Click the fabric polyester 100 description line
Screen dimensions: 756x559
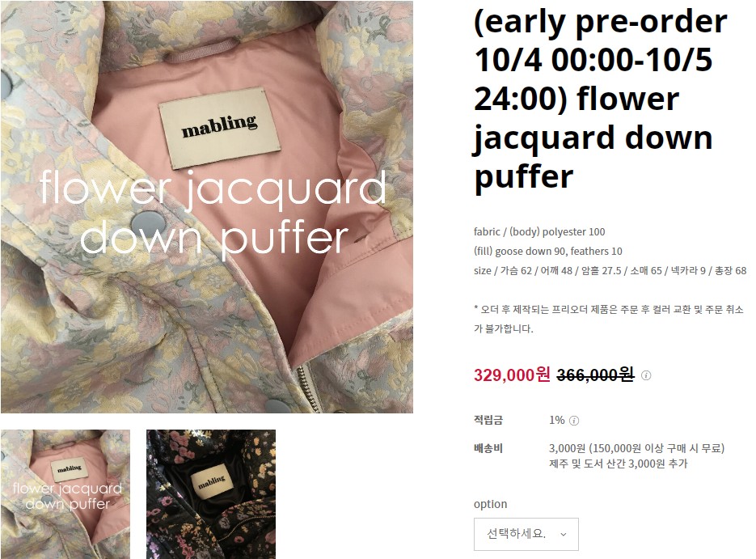(539, 232)
